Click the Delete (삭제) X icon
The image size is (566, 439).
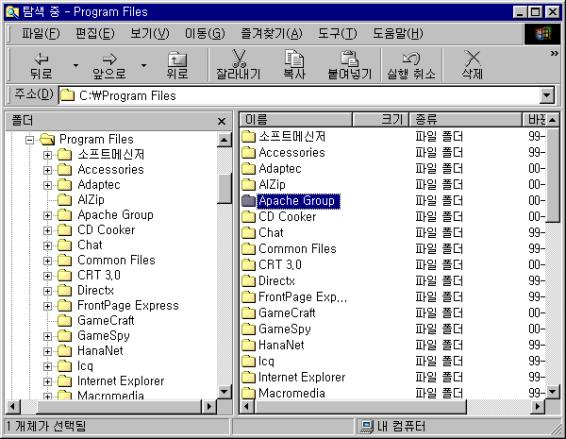click(x=472, y=58)
